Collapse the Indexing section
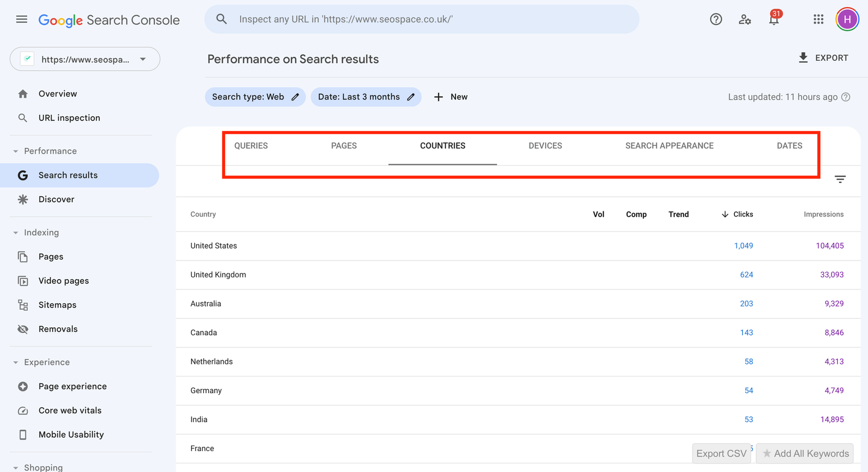868x472 pixels. point(14,232)
